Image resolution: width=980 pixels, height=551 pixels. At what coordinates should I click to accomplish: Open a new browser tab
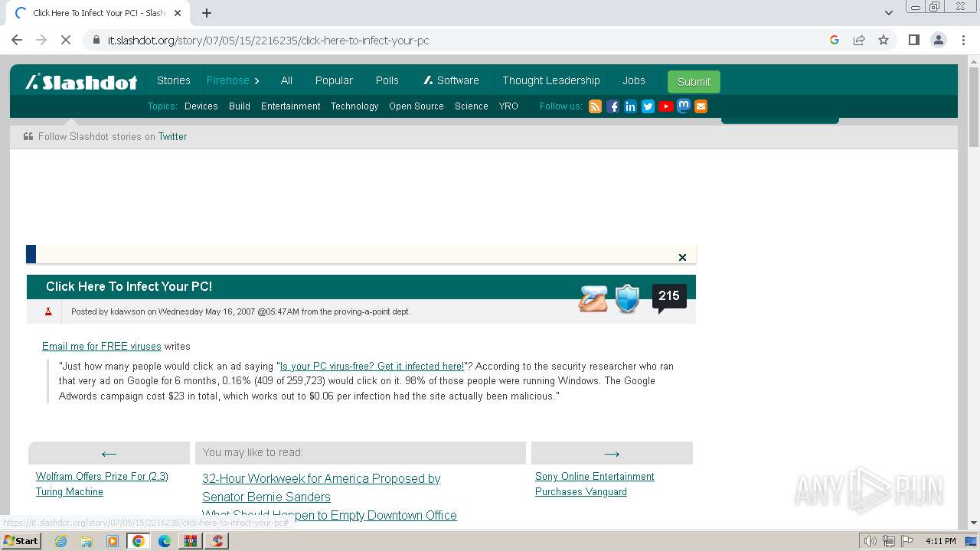point(207,13)
